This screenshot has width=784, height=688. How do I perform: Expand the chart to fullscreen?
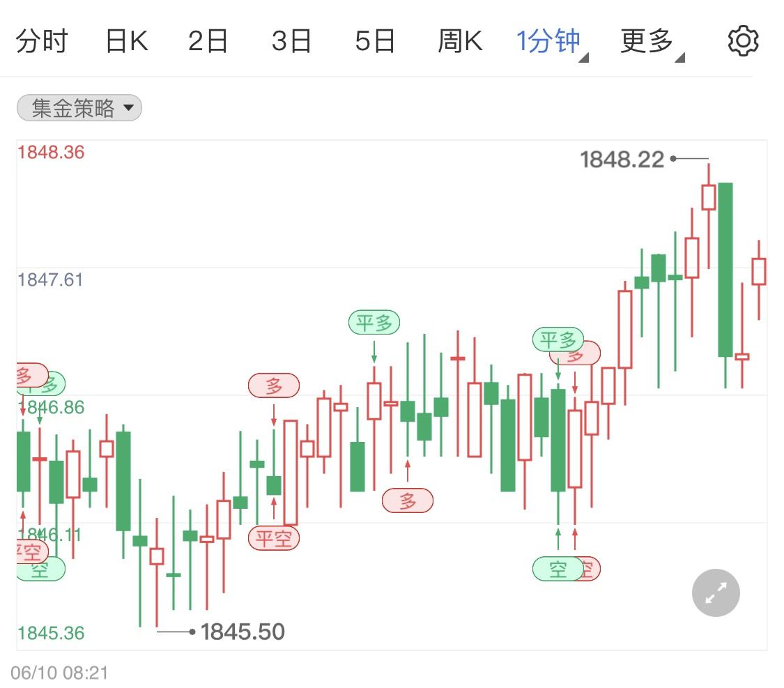tap(714, 593)
